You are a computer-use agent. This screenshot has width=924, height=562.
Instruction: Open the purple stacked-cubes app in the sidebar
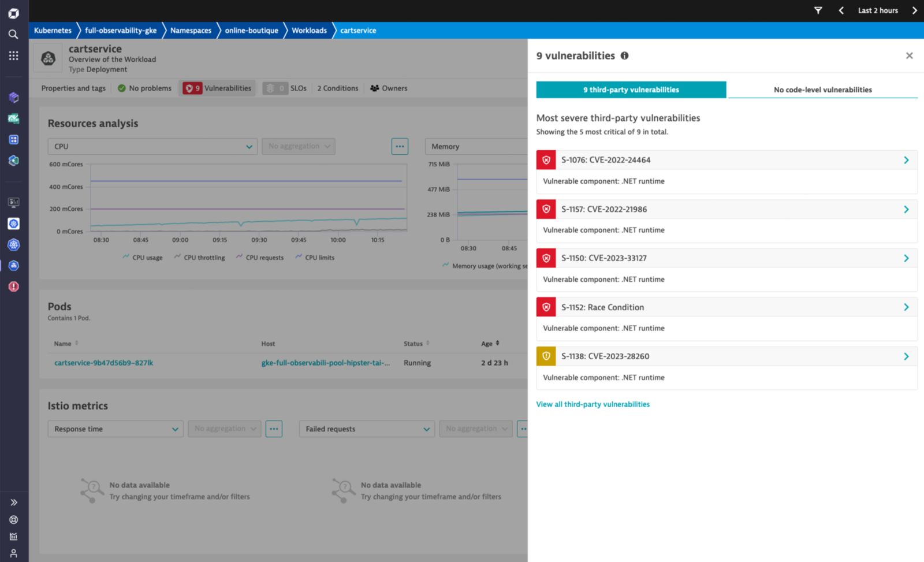coord(13,98)
